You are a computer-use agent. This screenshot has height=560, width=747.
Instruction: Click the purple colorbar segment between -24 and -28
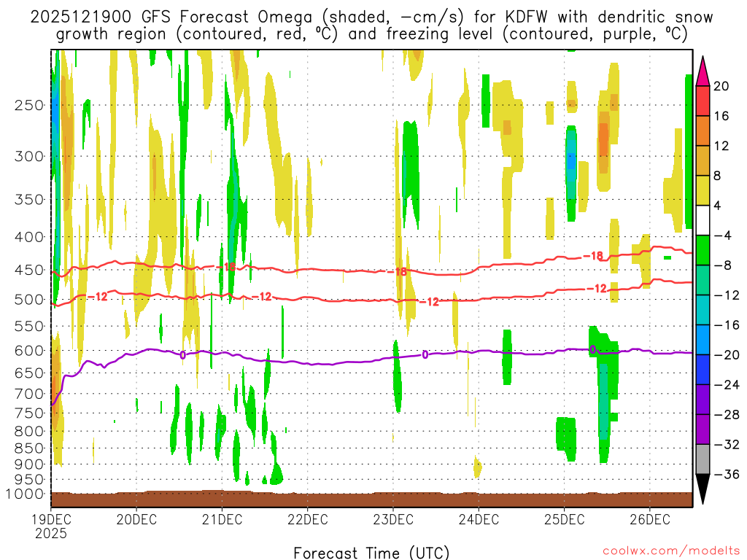click(x=703, y=400)
